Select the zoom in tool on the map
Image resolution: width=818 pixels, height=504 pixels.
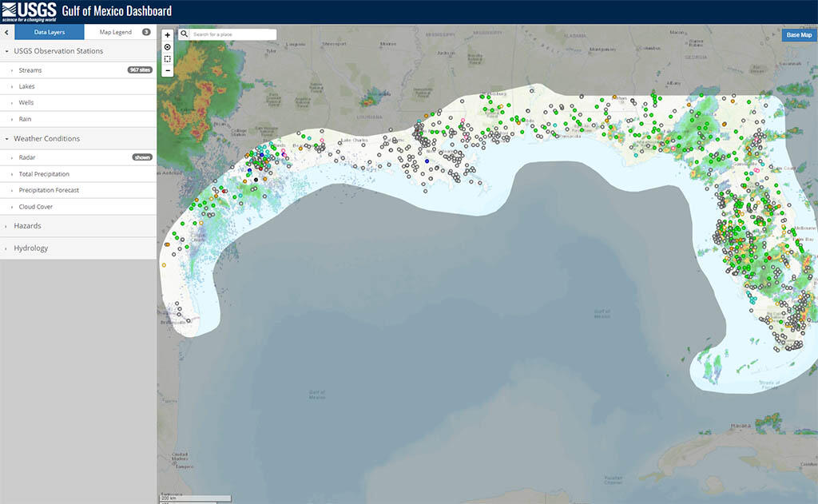(x=167, y=35)
